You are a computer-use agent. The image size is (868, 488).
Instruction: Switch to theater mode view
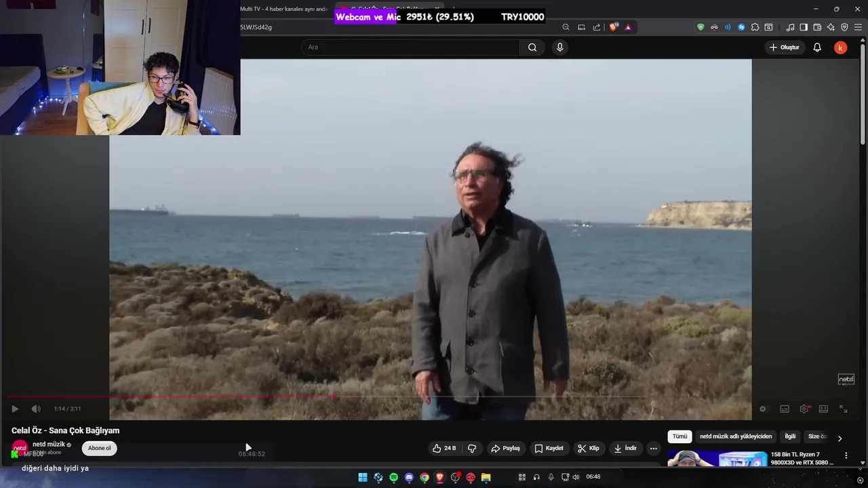823,409
